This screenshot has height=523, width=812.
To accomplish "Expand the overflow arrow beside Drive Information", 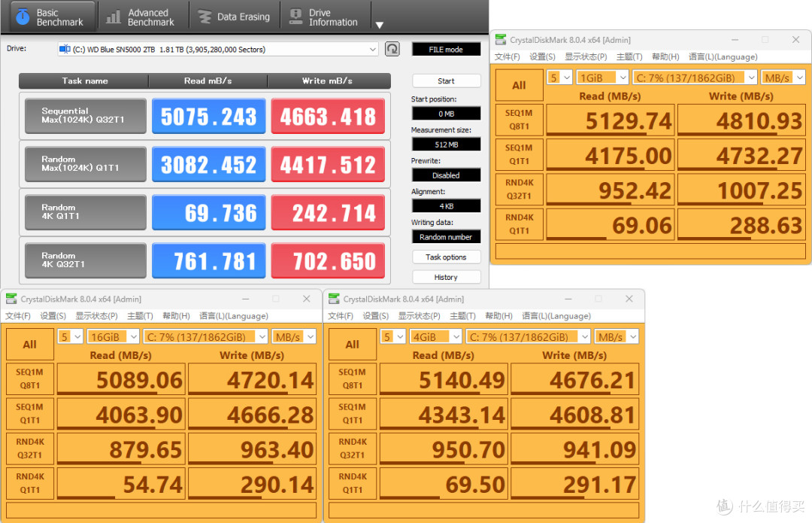I will tap(380, 25).
